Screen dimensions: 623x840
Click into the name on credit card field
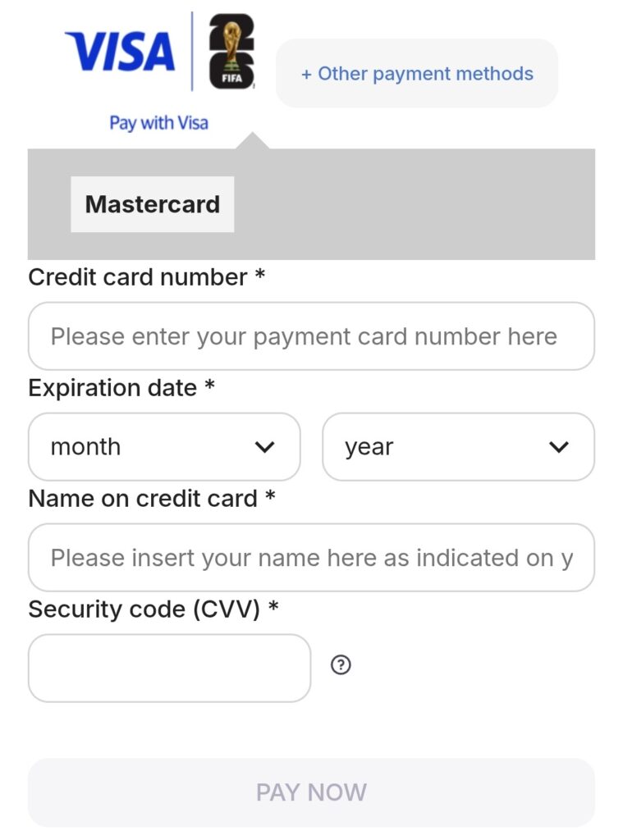pos(311,558)
